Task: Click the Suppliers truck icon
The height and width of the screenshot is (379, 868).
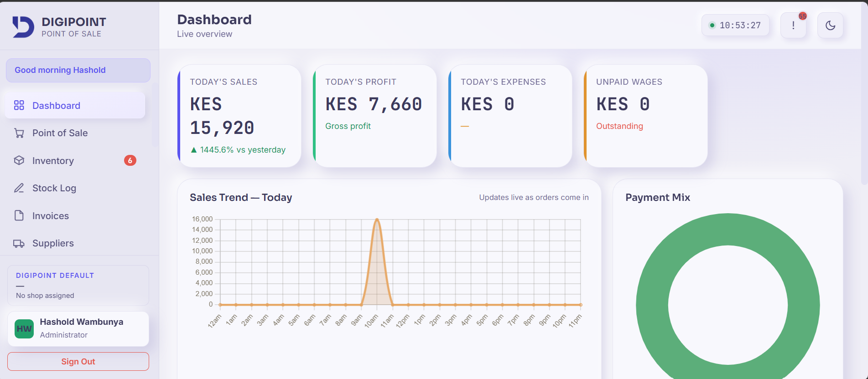Action: click(19, 243)
